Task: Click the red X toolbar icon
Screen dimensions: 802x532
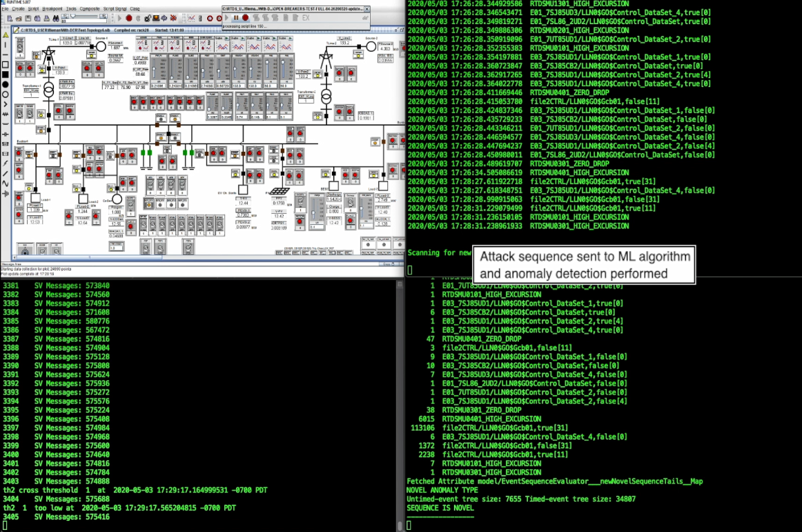Action: tap(173, 19)
